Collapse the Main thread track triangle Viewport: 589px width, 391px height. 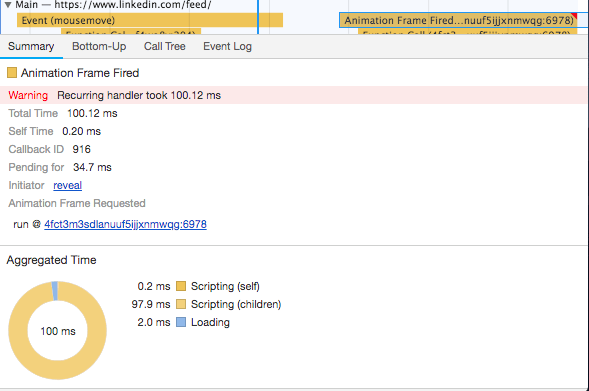[8, 5]
